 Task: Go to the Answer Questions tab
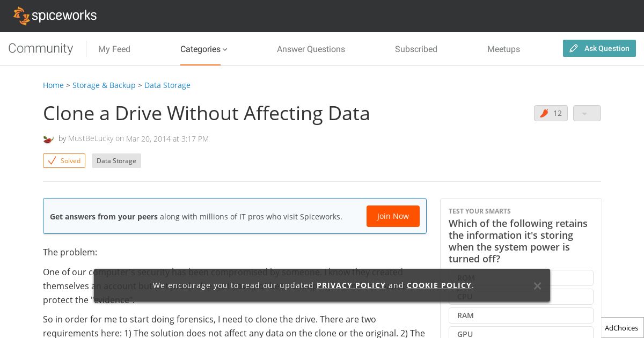311,49
